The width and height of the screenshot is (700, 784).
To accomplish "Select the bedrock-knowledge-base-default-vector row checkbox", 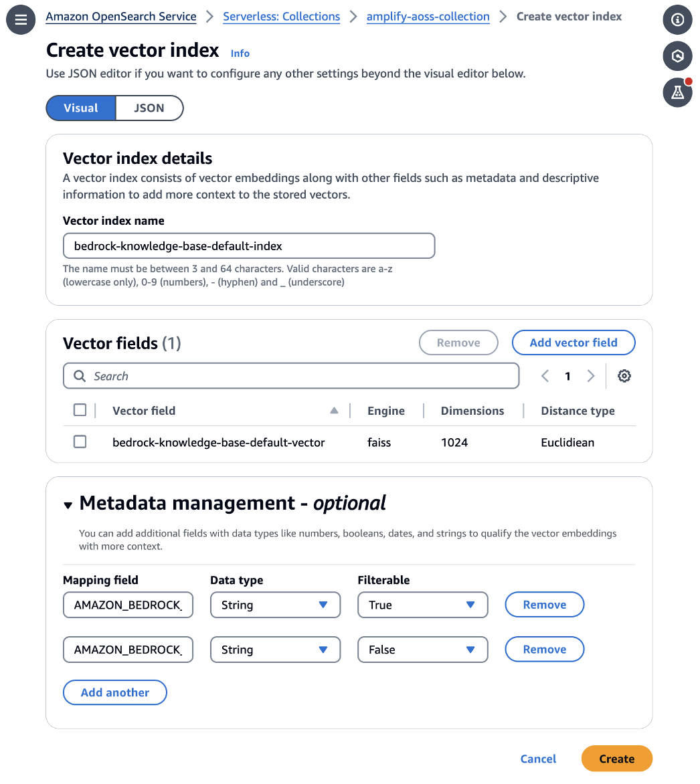I will pos(80,442).
